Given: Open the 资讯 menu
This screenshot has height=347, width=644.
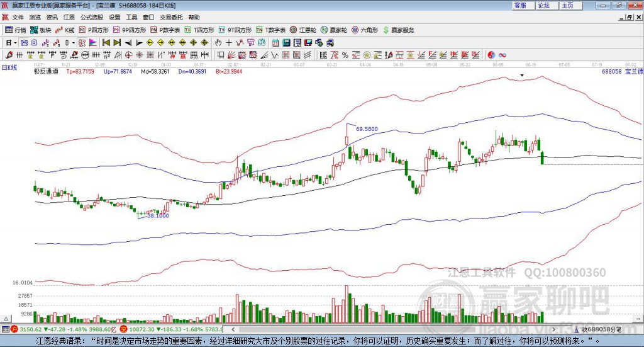Looking at the screenshot, I should 52,17.
